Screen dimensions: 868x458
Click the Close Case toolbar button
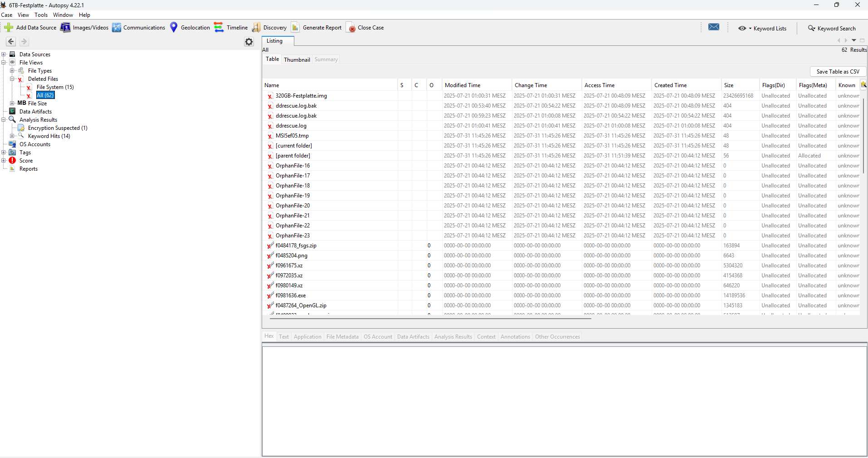[x=366, y=28]
